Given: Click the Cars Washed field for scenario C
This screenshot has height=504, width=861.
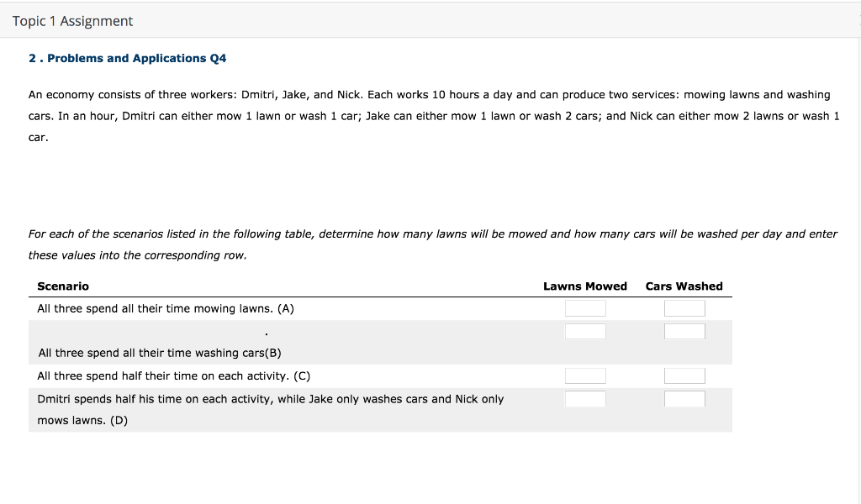Looking at the screenshot, I should (684, 375).
